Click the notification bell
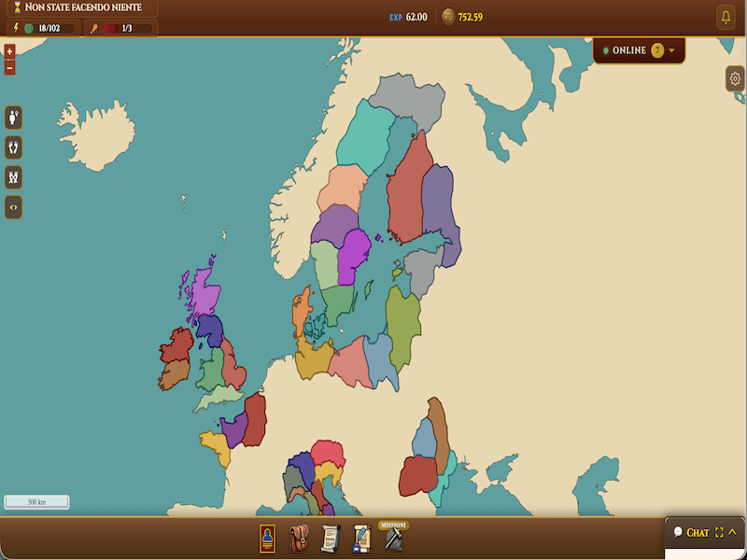The height and width of the screenshot is (560, 747). point(726,16)
